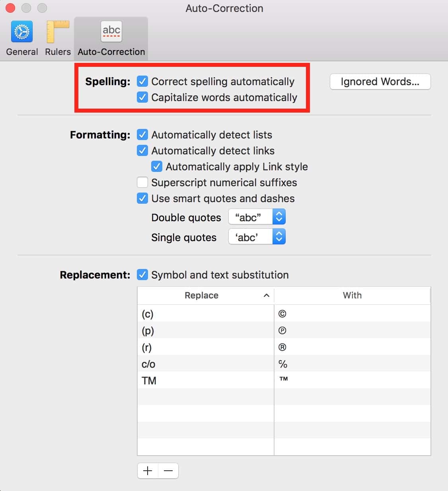The image size is (448, 491).
Task: Select the (c) copyright replacement row
Action: click(x=205, y=314)
